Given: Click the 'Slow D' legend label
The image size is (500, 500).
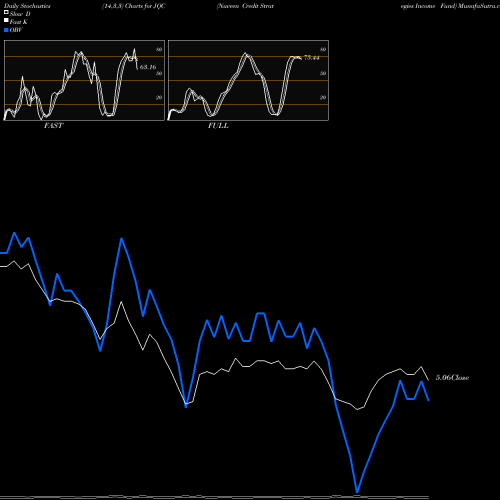Looking at the screenshot, I should click(x=20, y=14).
